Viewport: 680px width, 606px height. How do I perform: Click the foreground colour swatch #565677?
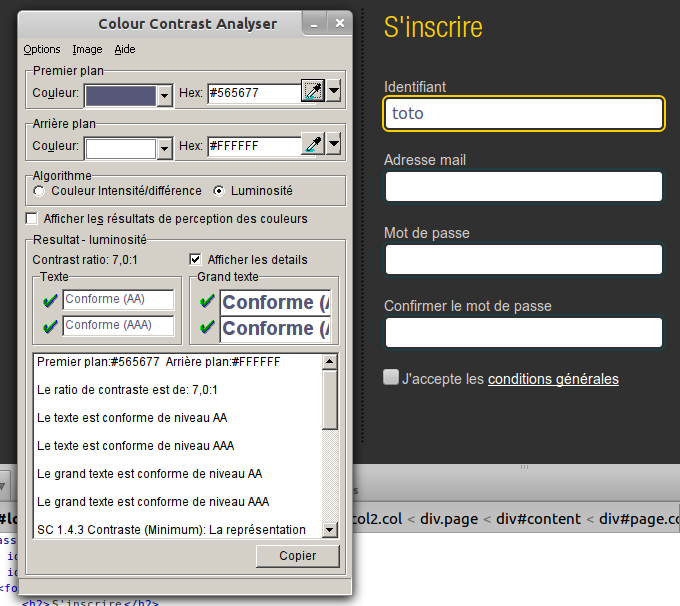point(121,95)
